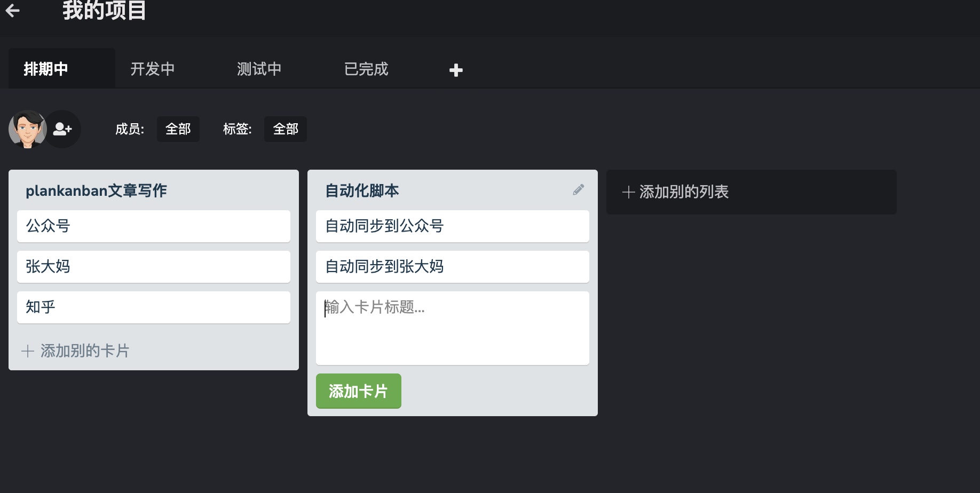This screenshot has height=493, width=980.
Task: Open the 成员 filter showing 全部
Action: (x=178, y=129)
